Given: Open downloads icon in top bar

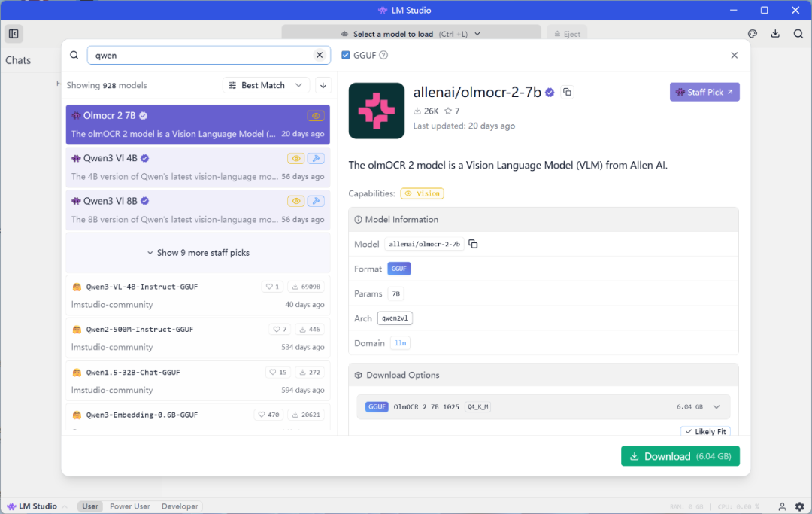Looking at the screenshot, I should (775, 34).
